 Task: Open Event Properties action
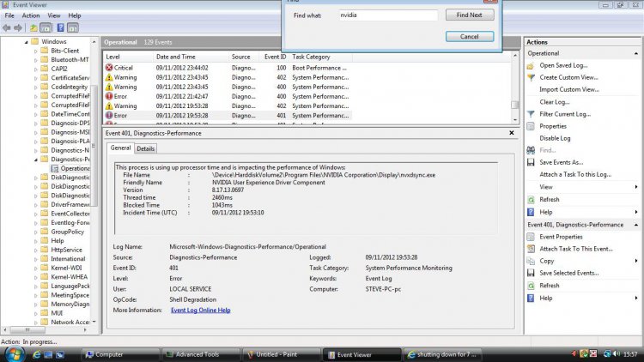[561, 237]
